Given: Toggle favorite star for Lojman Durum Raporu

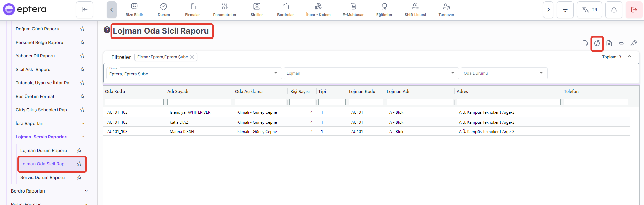Looking at the screenshot, I should tap(79, 150).
